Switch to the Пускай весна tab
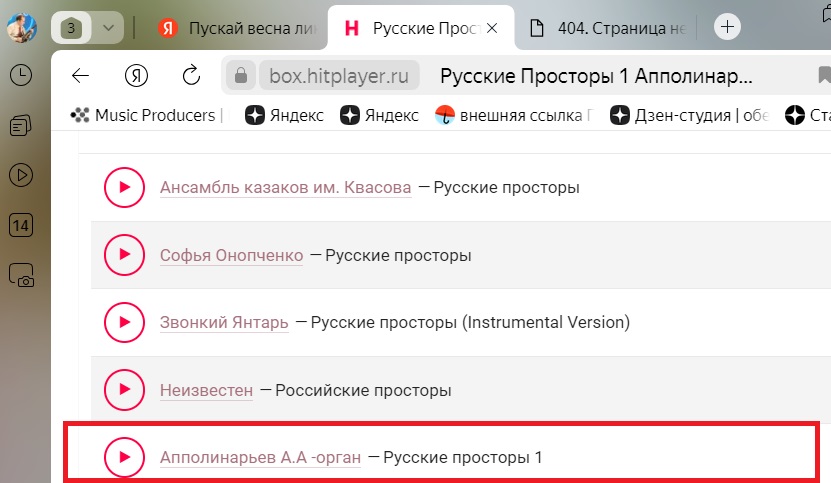This screenshot has width=831, height=483. point(238,28)
